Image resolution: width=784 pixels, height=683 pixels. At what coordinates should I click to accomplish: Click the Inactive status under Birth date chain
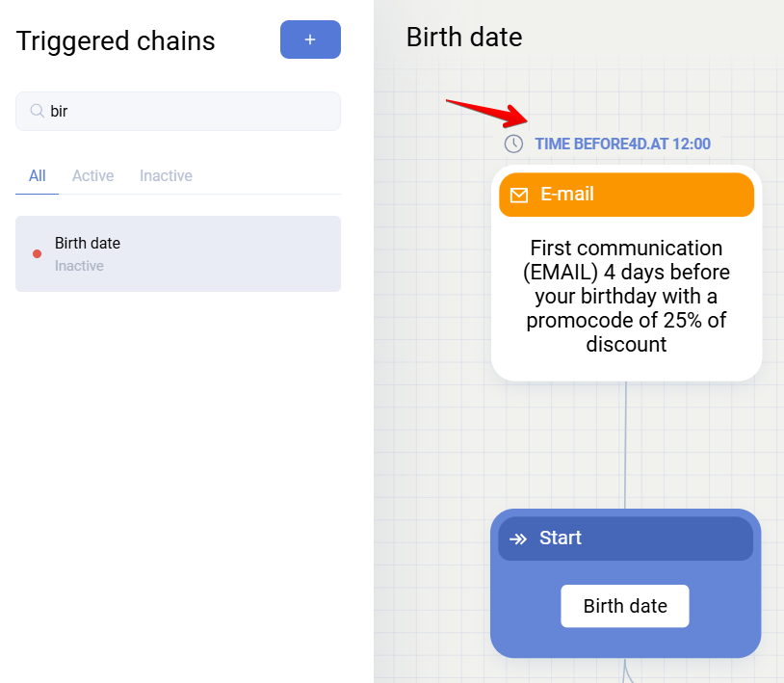(x=79, y=266)
